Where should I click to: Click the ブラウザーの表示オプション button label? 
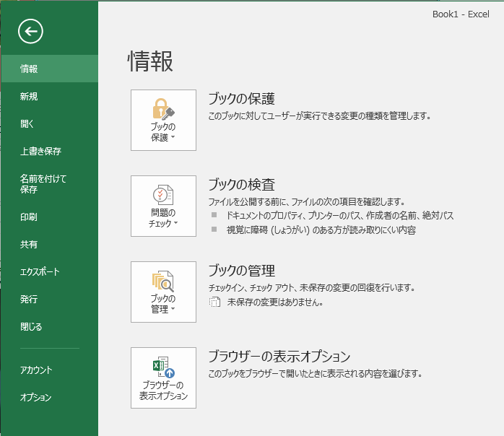point(163,390)
